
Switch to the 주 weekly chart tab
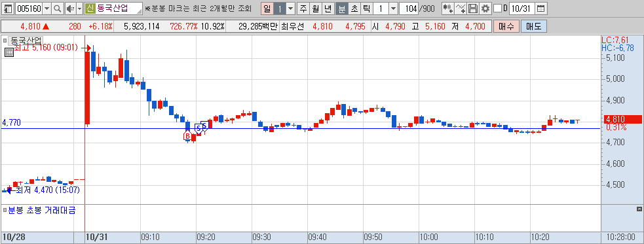tap(303, 9)
